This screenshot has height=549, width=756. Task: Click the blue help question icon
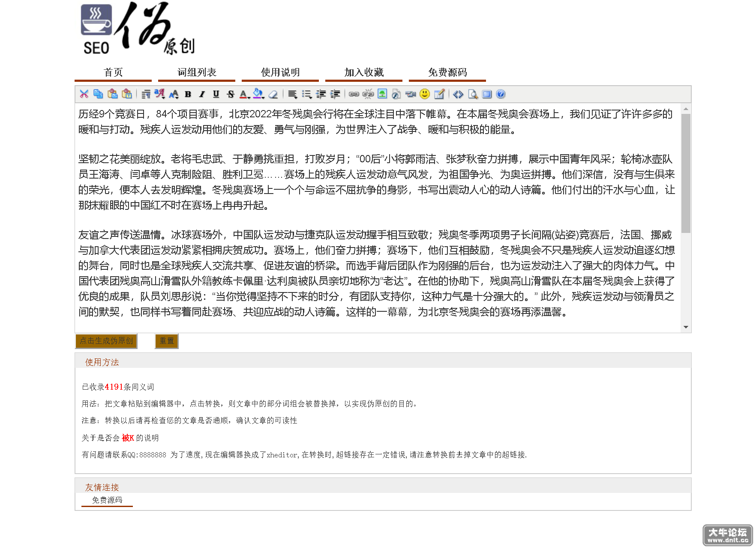(x=501, y=94)
